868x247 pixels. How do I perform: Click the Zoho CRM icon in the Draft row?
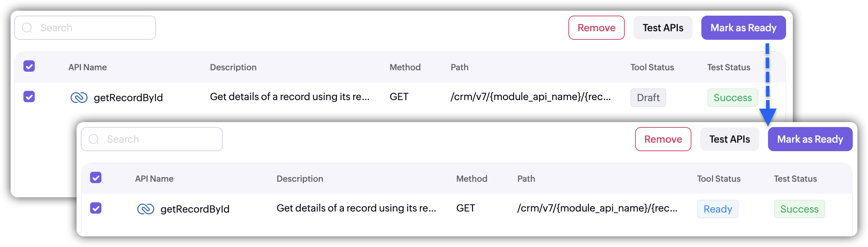79,97
